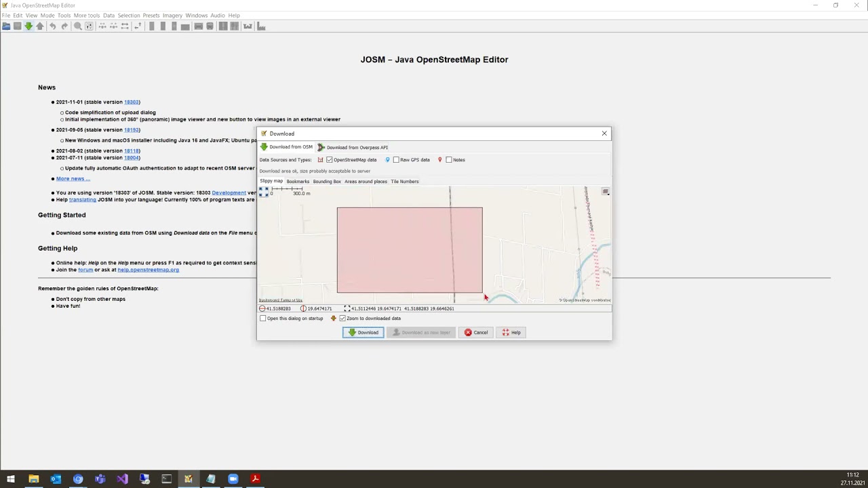Click the longitude circle icon in coordinates bar
Viewport: 868px width, 488px height.
[x=303, y=308]
